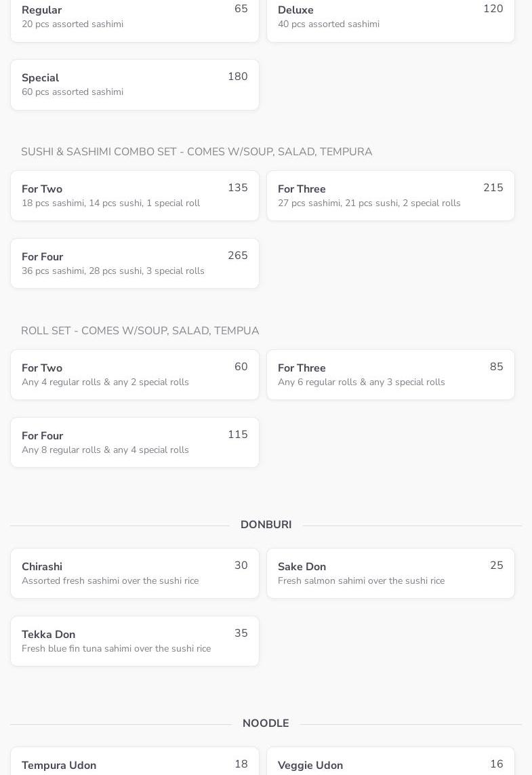Click the Sushi & Sashimi Combo Set heading
Image resolution: width=532 pixels, height=775 pixels.
(197, 152)
